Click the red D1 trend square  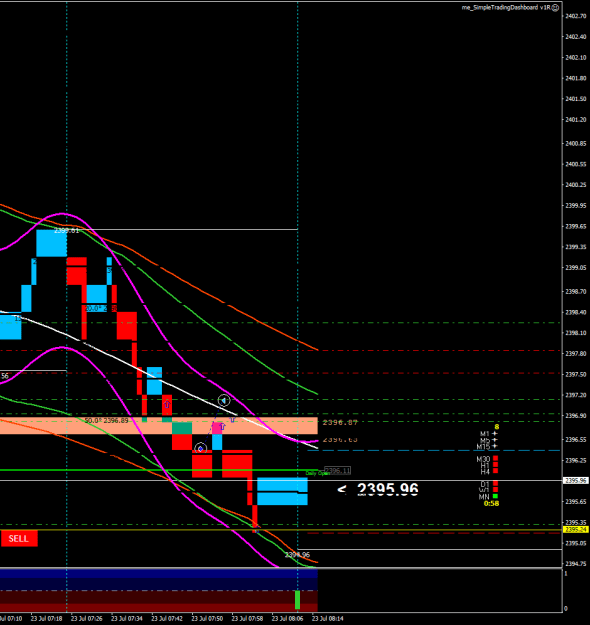[496, 484]
